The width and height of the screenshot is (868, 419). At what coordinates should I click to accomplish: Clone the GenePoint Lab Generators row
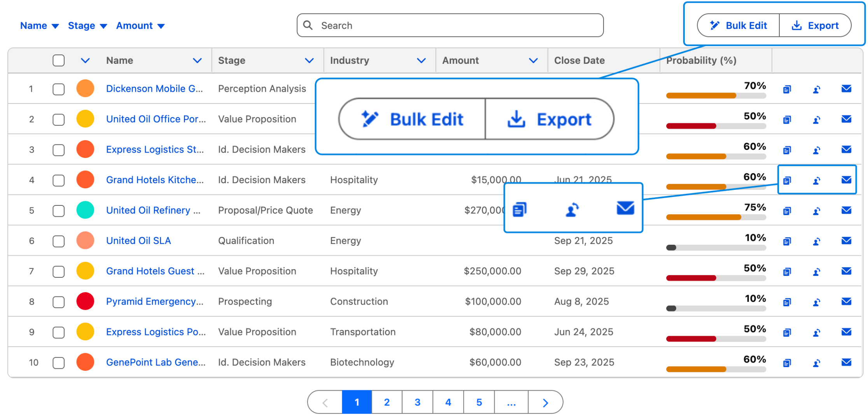click(787, 363)
